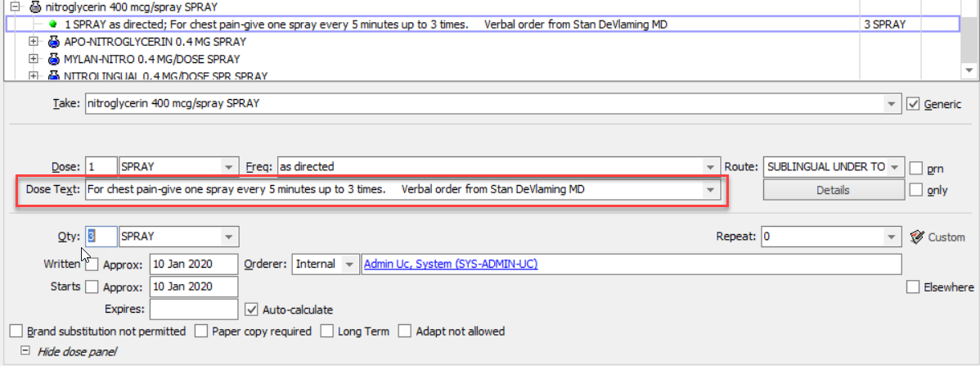Click the nitroglycerin 400 mcg/spray generic icon
The width and height of the screenshot is (980, 366).
point(35,7)
